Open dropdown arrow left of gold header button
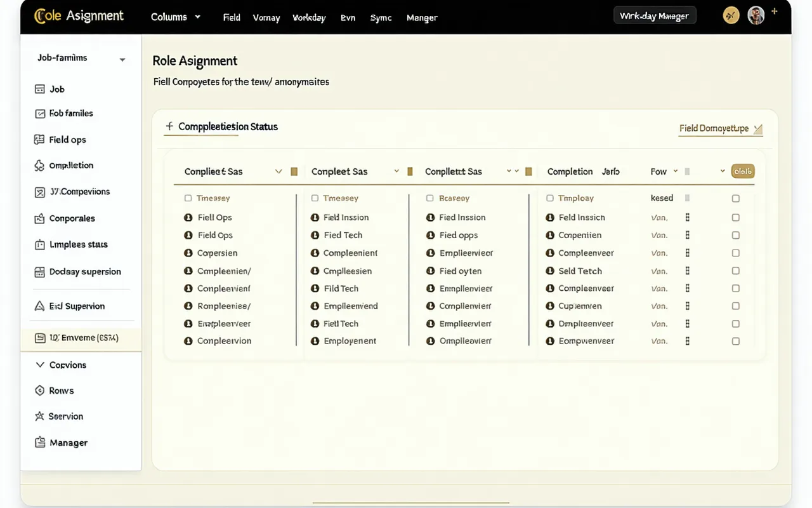Image resolution: width=812 pixels, height=508 pixels. tap(723, 171)
